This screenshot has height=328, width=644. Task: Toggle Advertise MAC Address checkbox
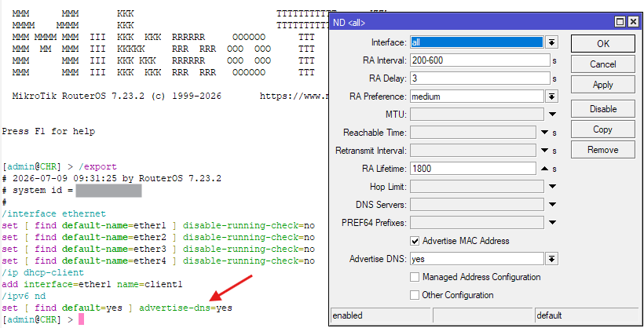click(x=415, y=241)
